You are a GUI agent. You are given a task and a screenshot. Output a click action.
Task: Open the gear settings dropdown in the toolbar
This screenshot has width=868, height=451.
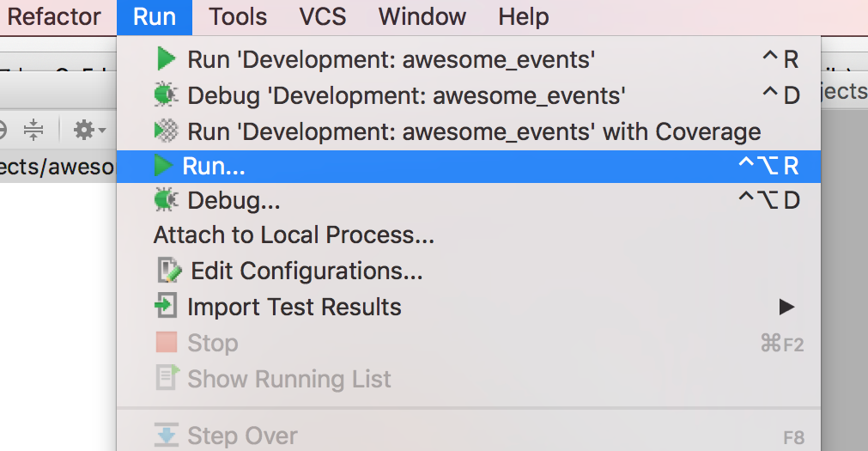click(x=88, y=131)
